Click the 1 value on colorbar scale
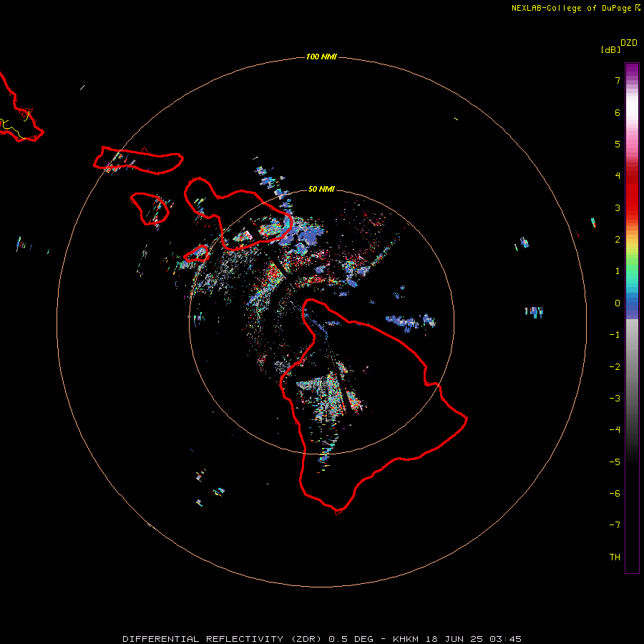Image resolution: width=644 pixels, height=644 pixels. pyautogui.click(x=618, y=271)
